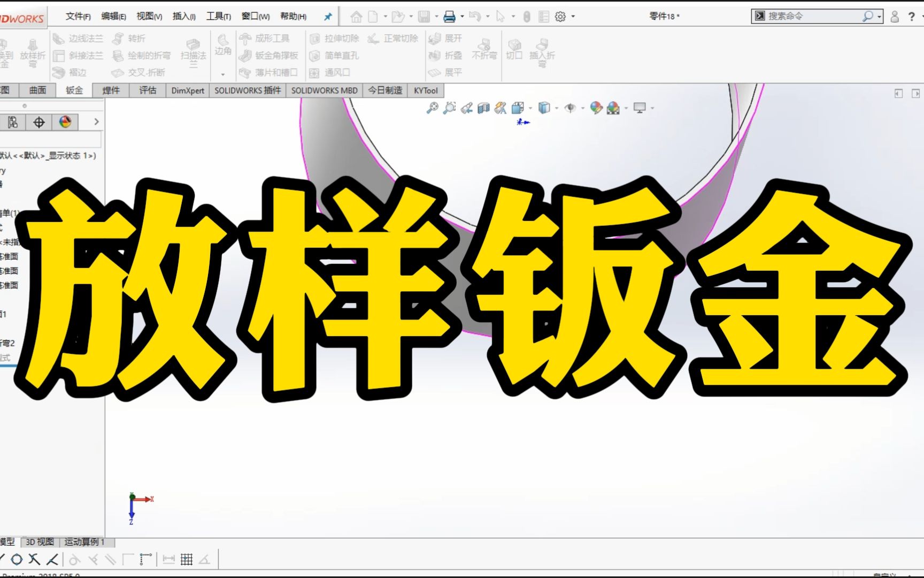Open the Options gear dropdown arrow
This screenshot has height=578, width=924.
coord(573,17)
